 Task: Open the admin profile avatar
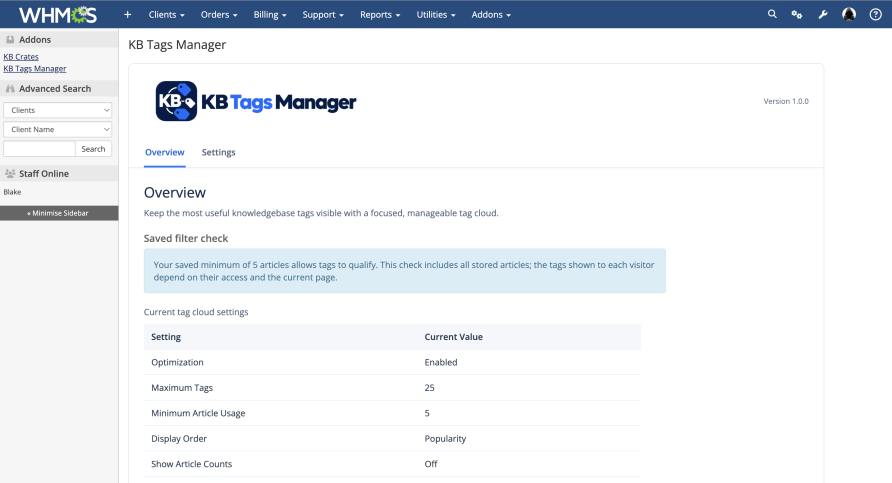849,14
